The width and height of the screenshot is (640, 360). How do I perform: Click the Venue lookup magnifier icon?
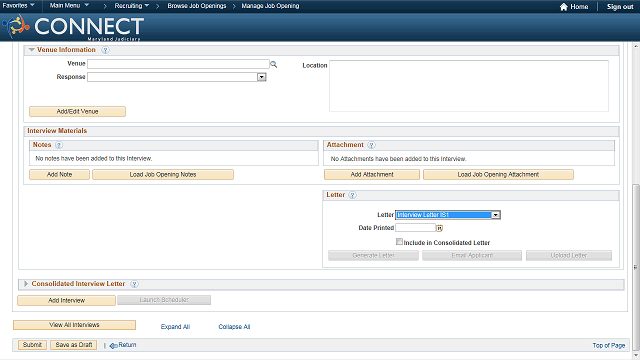273,64
